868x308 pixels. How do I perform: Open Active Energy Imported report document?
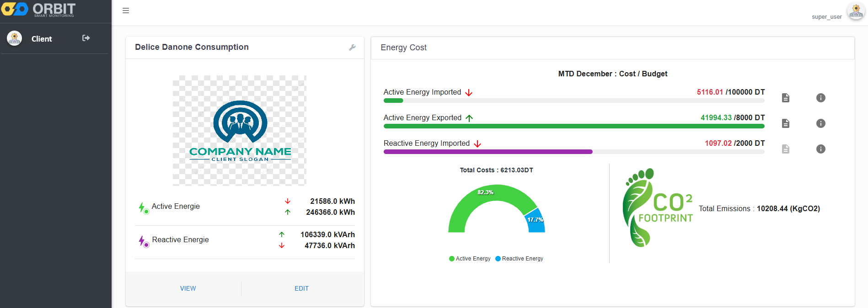[785, 98]
